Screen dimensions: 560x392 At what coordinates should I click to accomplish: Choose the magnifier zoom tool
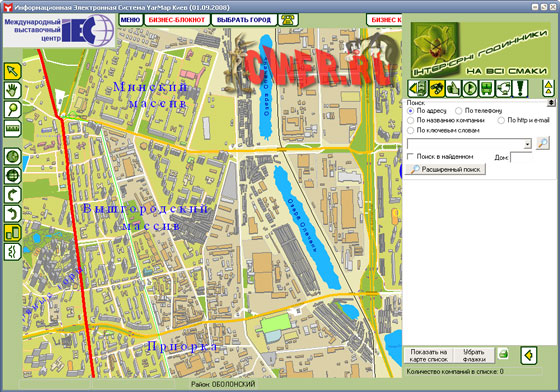(x=12, y=109)
